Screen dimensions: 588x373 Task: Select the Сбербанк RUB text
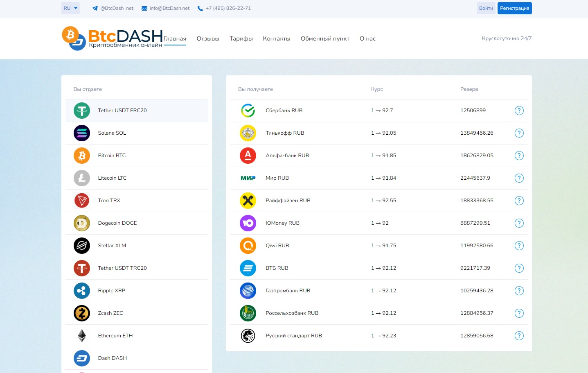[x=284, y=111]
